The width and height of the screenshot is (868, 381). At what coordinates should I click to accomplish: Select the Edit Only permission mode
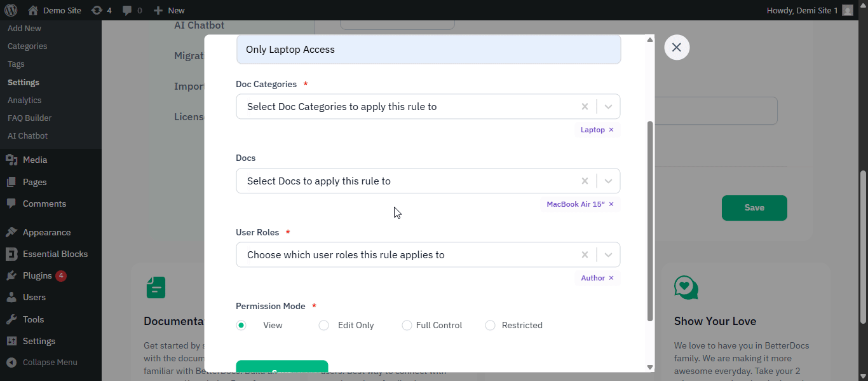324,325
